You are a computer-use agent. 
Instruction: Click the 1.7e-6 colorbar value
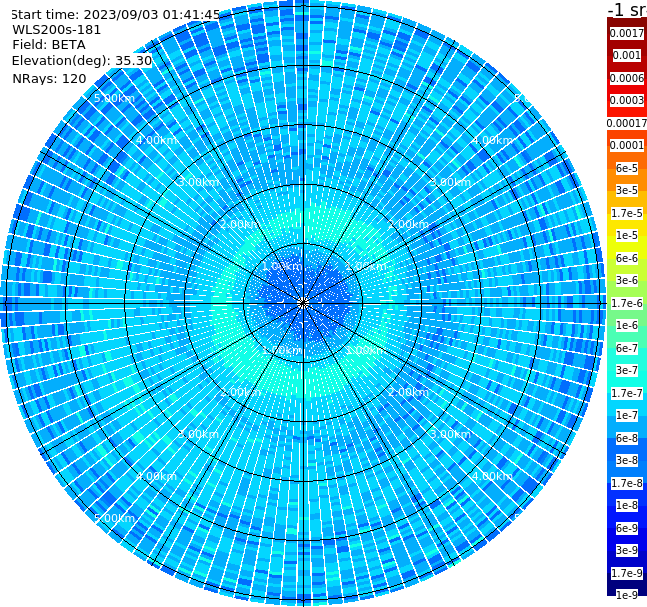[x=627, y=303]
